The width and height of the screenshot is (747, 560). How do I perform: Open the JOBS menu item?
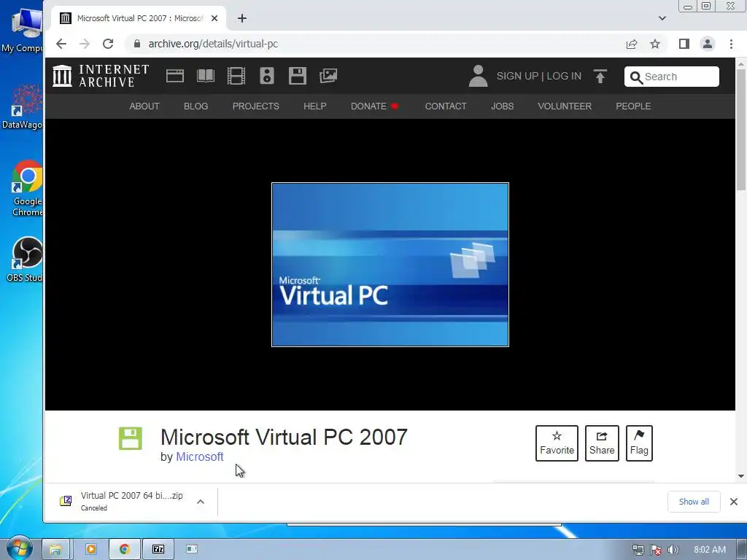[x=502, y=106]
